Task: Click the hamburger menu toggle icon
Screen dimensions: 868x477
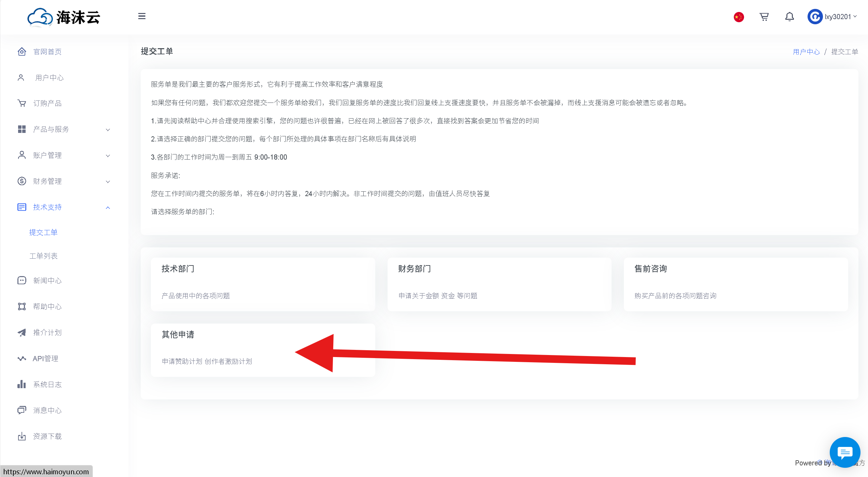Action: pos(142,16)
